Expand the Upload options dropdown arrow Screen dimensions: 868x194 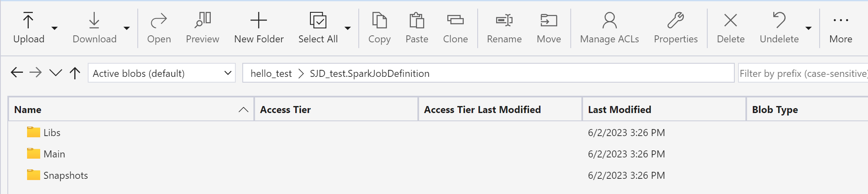(x=55, y=28)
